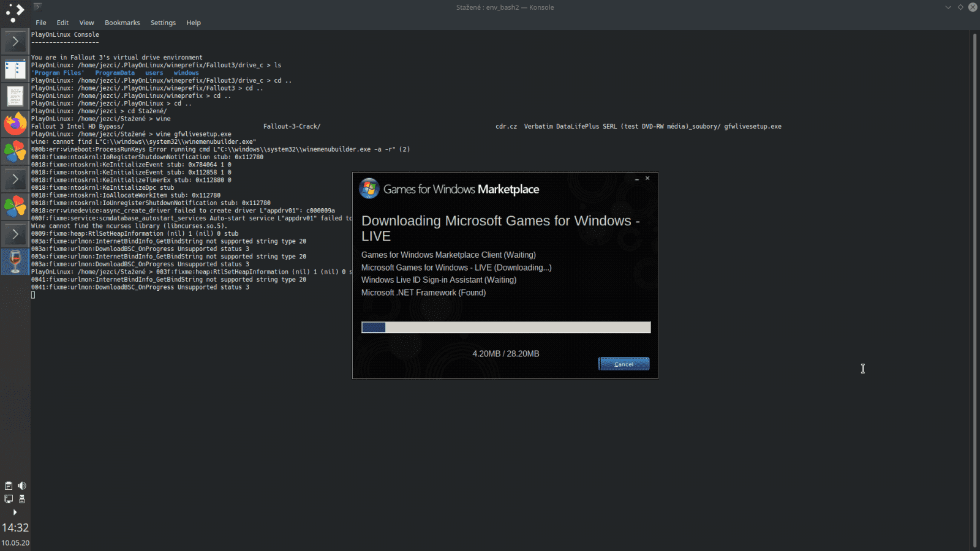Open the File menu
The image size is (980, 551).
click(40, 23)
